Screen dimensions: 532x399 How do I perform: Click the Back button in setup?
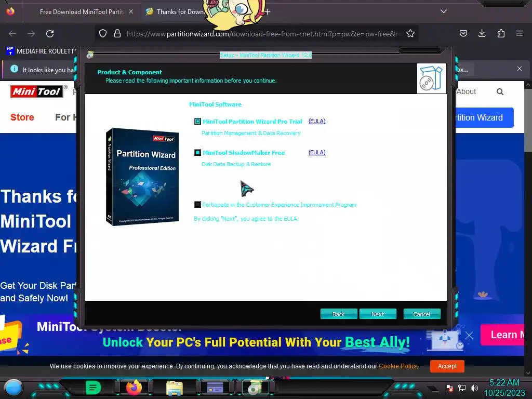339,314
